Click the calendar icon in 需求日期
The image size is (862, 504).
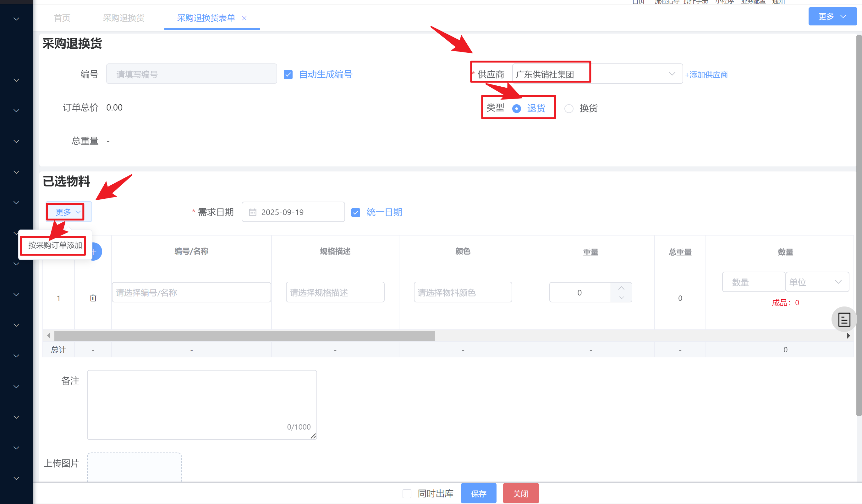tap(252, 212)
